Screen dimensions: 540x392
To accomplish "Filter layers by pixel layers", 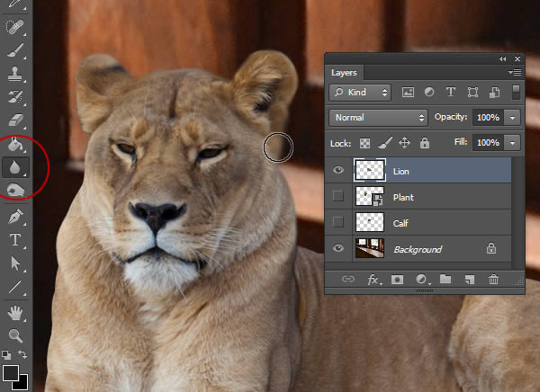I will pos(408,93).
